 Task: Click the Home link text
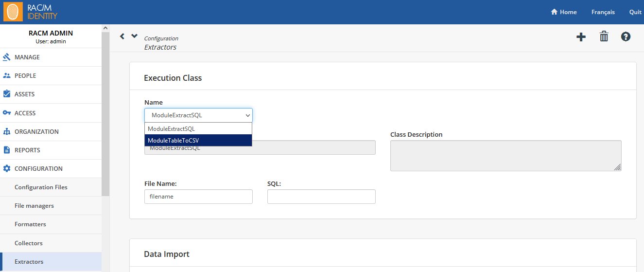pos(568,12)
